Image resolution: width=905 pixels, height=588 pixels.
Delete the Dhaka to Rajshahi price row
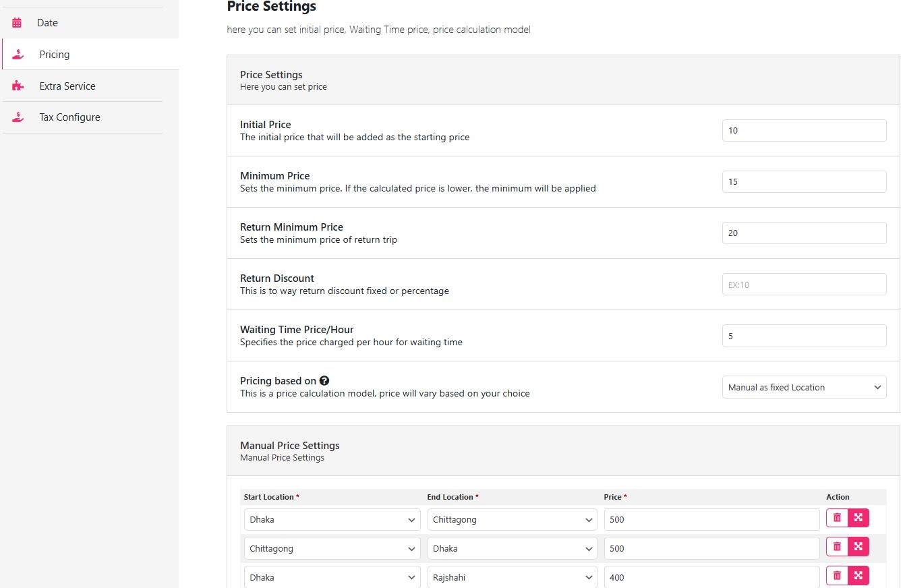(x=837, y=575)
